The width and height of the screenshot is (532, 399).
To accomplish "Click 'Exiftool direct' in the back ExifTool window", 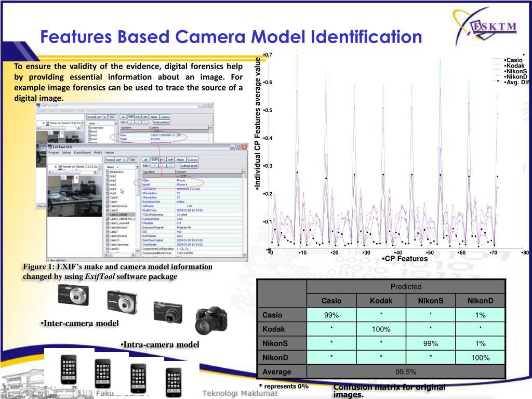I will coord(162,122).
